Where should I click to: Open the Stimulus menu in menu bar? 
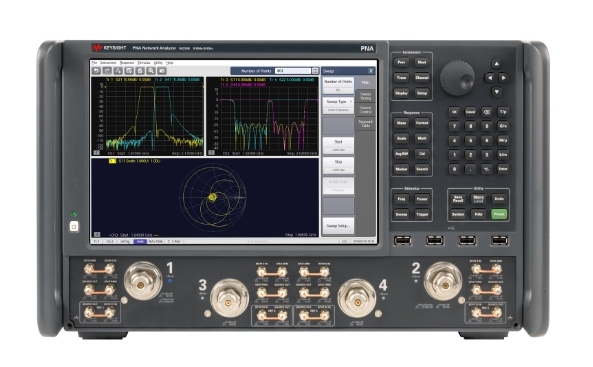click(144, 63)
